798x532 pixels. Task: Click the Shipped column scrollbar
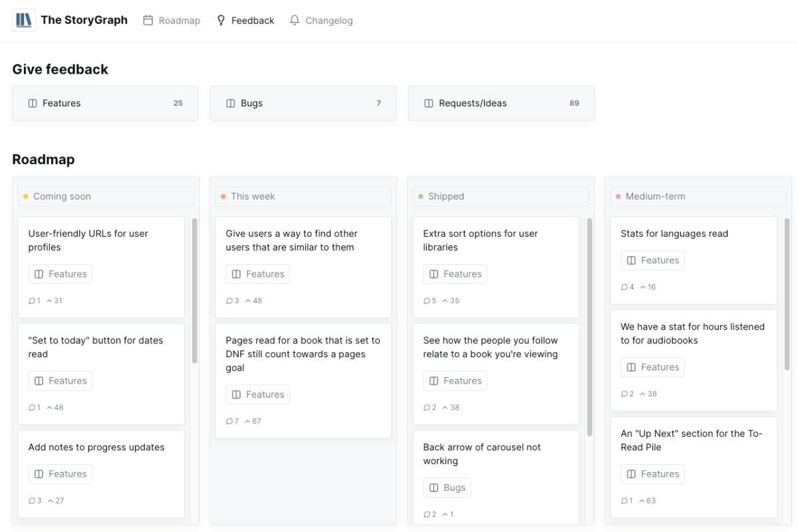pyautogui.click(x=589, y=327)
